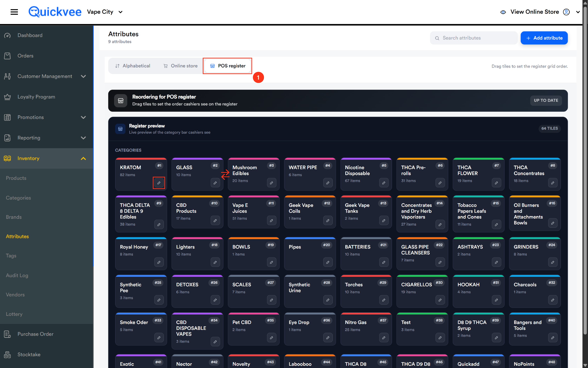Select the Pet CBD category tile
The height and width of the screenshot is (368, 588).
click(253, 329)
